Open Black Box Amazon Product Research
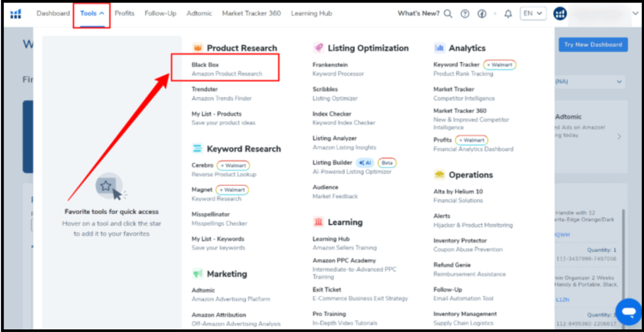Viewport: 644px width, 332px height. point(226,69)
